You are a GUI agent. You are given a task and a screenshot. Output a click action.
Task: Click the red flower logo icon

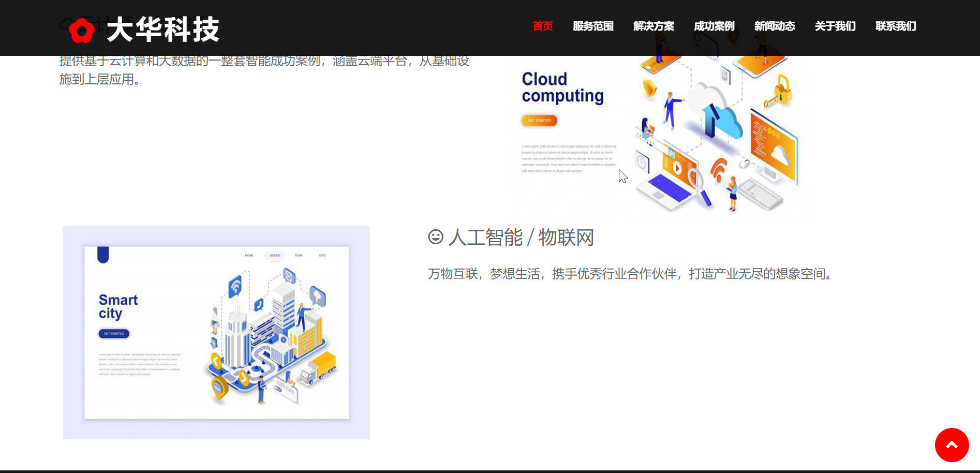81,31
